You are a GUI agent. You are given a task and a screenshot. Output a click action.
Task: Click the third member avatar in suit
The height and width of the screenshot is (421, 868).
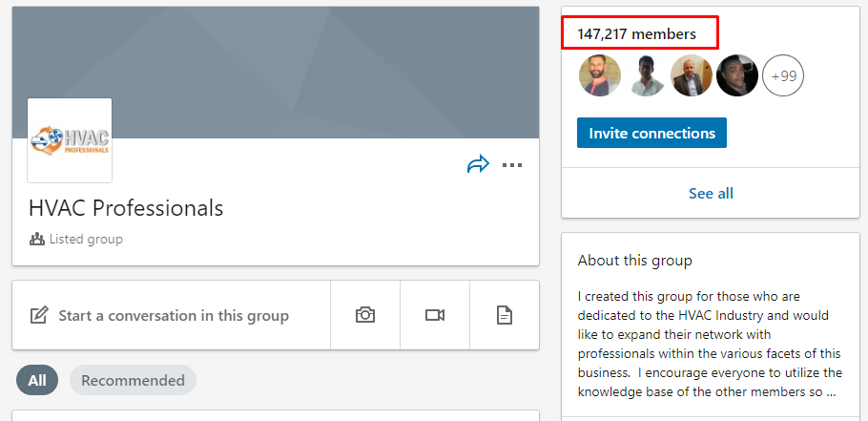(x=692, y=75)
